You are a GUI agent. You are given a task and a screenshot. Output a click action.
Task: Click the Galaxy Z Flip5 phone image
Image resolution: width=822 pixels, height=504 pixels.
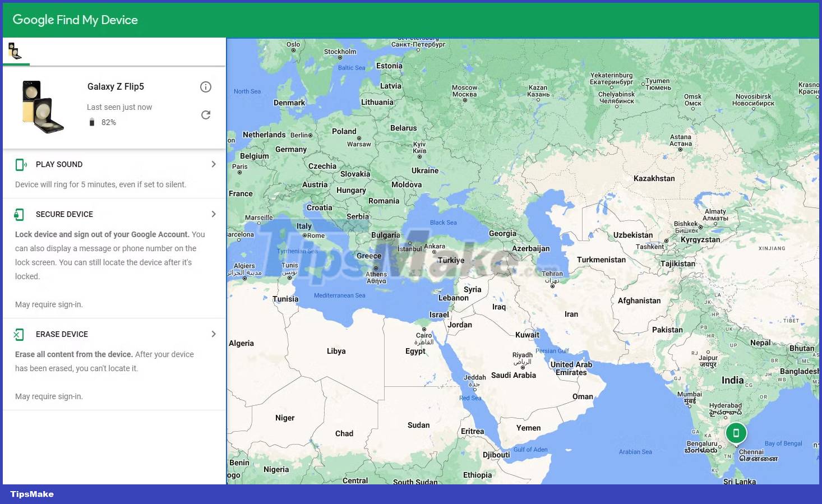pos(43,106)
